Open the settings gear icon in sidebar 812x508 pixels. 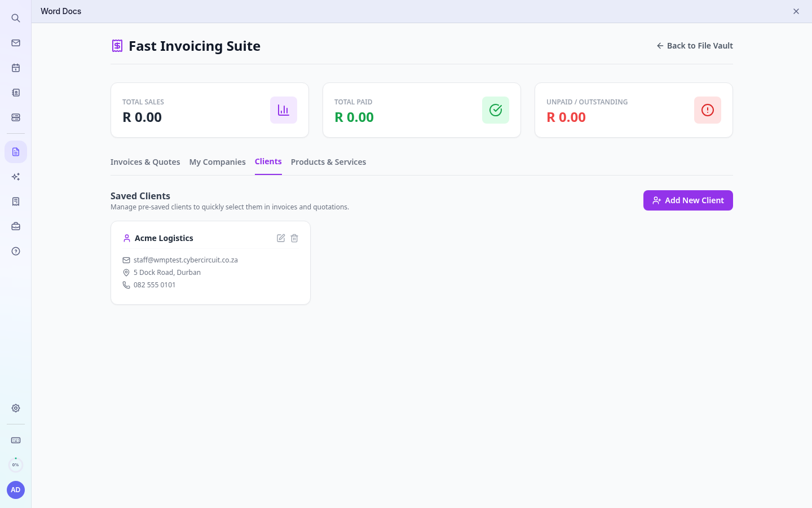(16, 408)
